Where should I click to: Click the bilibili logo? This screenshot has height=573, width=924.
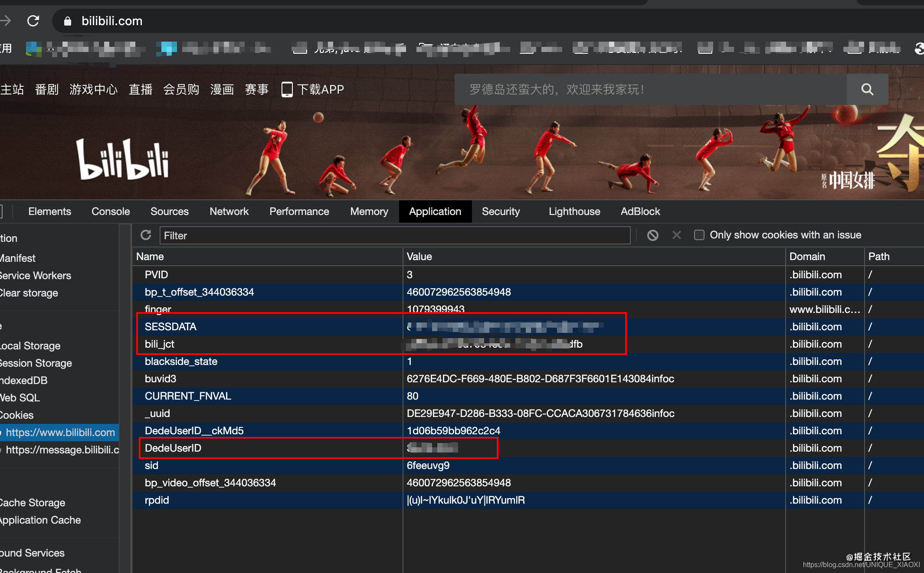123,159
